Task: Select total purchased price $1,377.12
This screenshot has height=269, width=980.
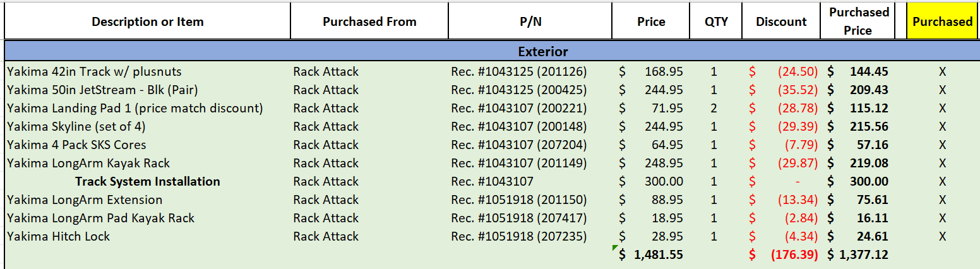Action: click(858, 255)
